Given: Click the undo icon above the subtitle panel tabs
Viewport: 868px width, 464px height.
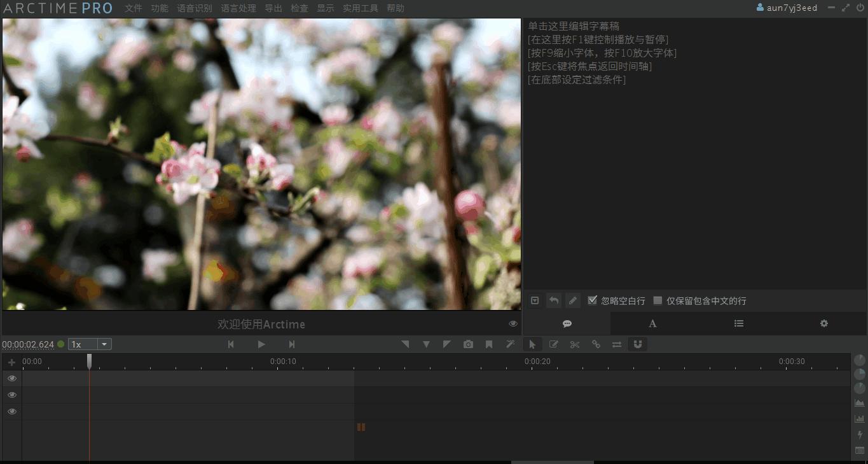Looking at the screenshot, I should (553, 300).
